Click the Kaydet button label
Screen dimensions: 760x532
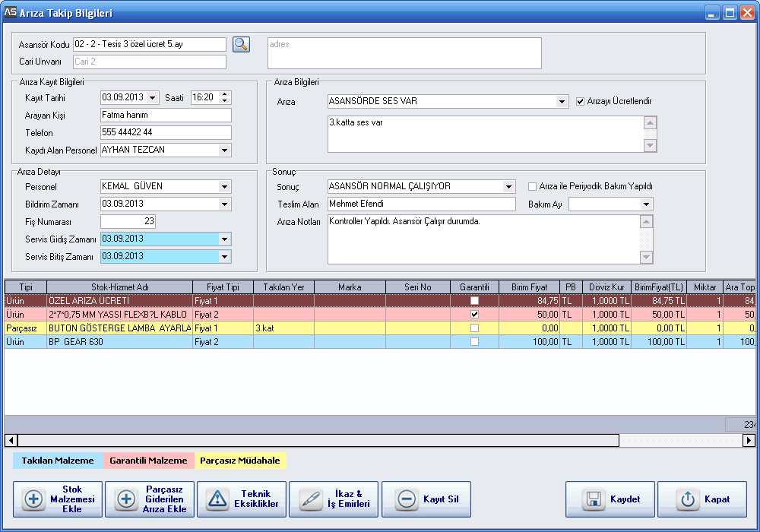click(x=625, y=499)
